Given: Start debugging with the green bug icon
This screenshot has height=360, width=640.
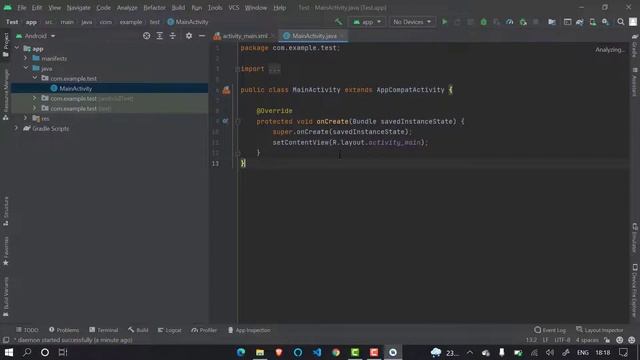Looking at the screenshot, I should pyautogui.click(x=484, y=22).
